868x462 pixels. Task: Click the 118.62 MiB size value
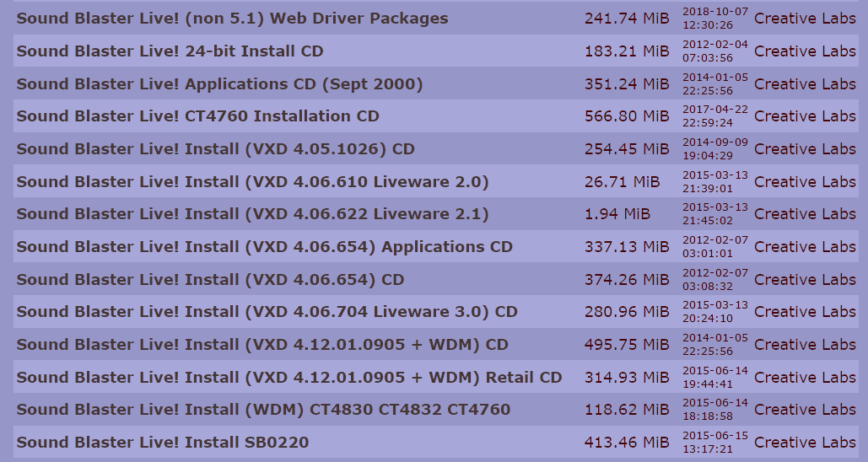tap(627, 410)
